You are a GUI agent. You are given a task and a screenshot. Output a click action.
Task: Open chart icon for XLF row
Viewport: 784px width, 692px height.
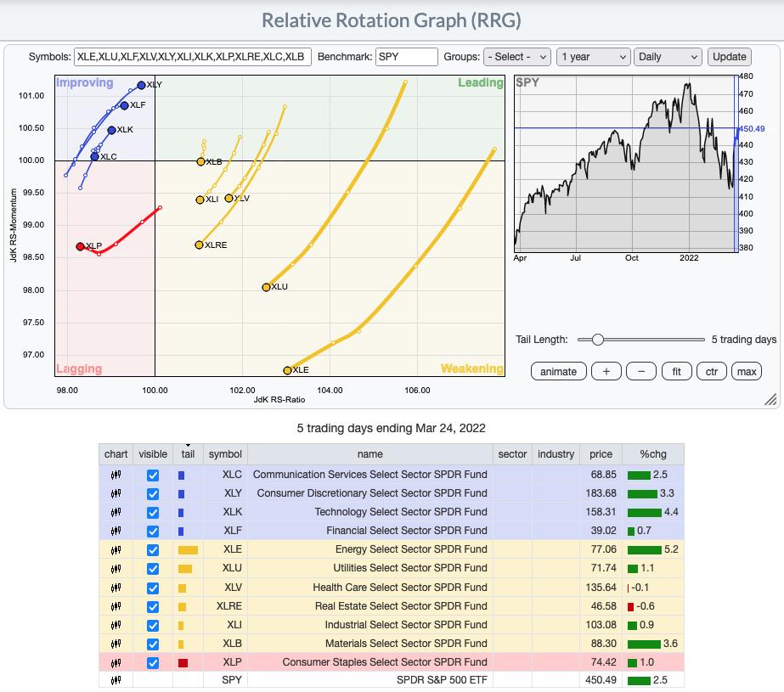[x=116, y=531]
